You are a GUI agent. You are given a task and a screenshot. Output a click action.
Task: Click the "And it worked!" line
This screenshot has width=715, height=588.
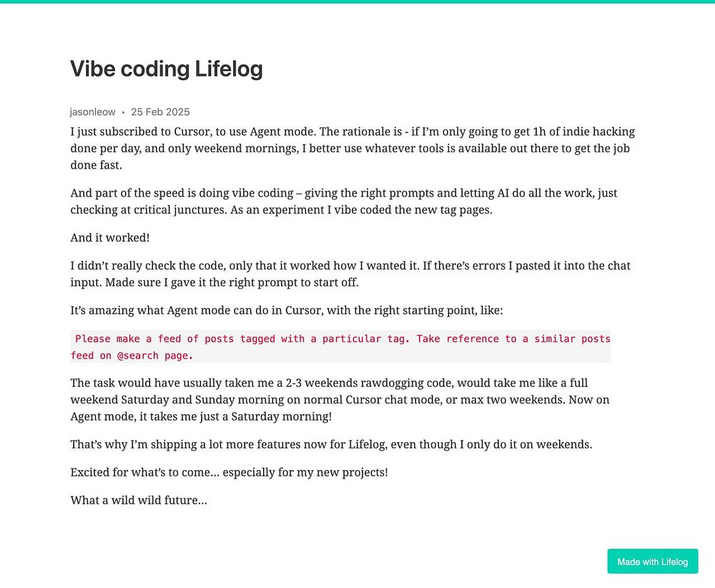click(x=110, y=237)
